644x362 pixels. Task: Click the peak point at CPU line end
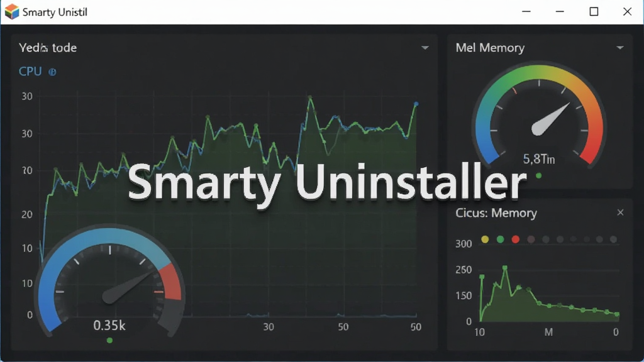coord(416,104)
